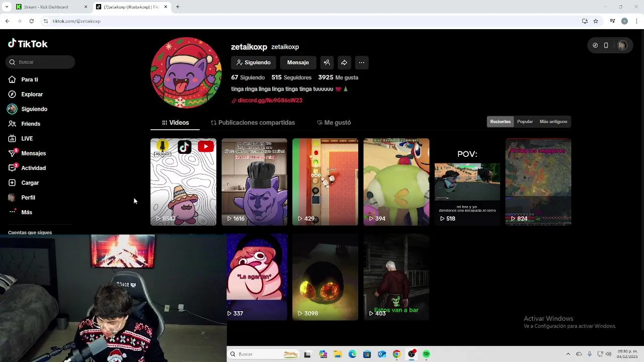Viewport: 644px width, 362px height.
Task: Open File Explorer from taskbar
Action: [338, 354]
